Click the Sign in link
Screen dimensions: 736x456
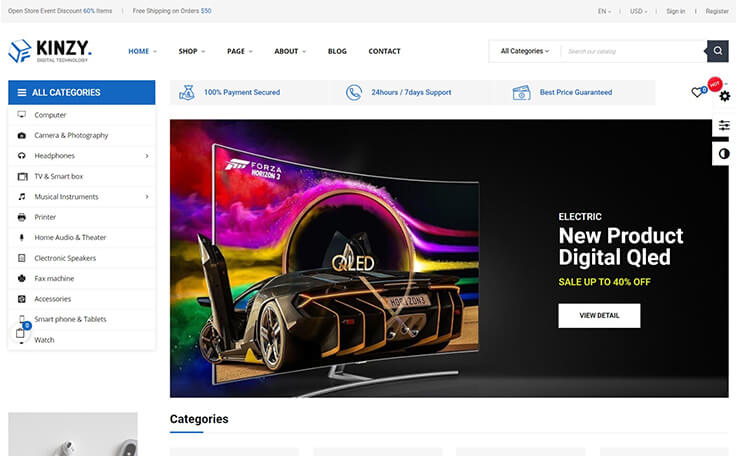click(675, 11)
